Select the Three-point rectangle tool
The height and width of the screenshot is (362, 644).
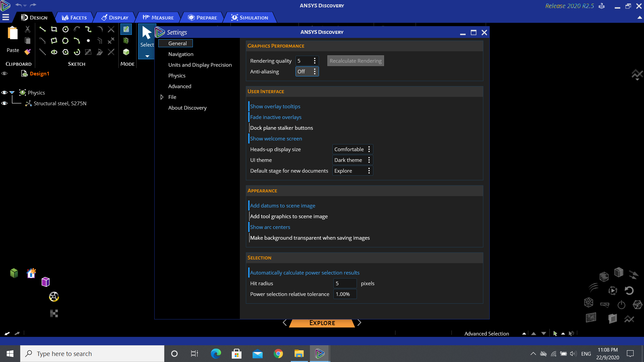click(54, 41)
